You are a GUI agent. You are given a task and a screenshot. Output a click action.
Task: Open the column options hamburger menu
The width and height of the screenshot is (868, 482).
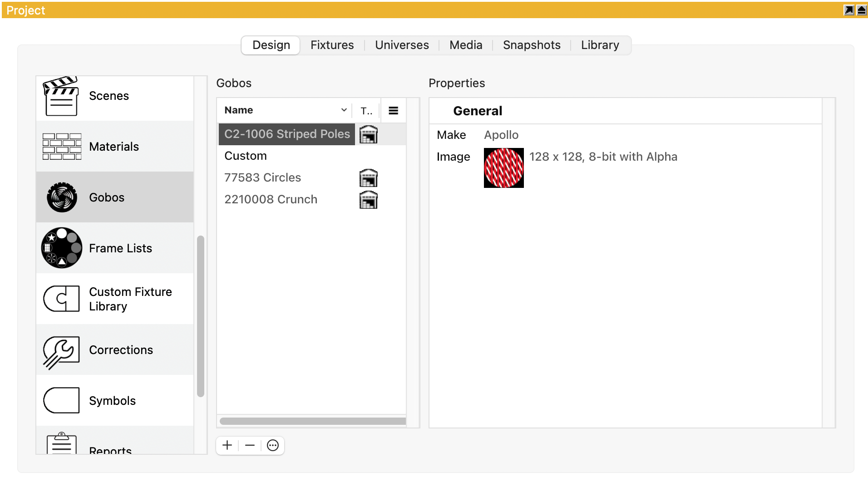pos(393,110)
